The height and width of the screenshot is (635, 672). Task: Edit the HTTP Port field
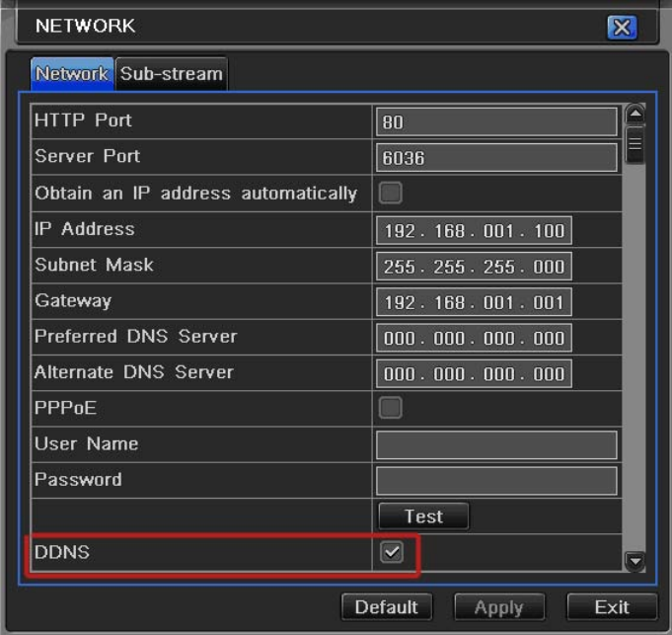point(496,122)
